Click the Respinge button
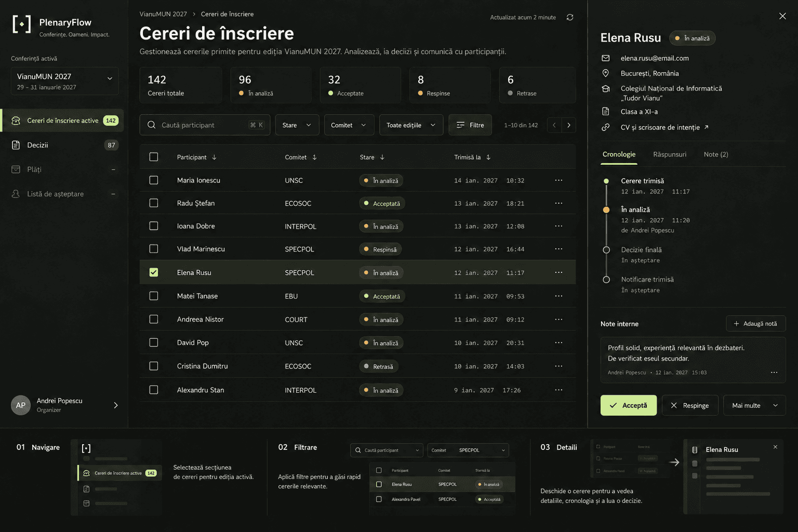 point(690,405)
